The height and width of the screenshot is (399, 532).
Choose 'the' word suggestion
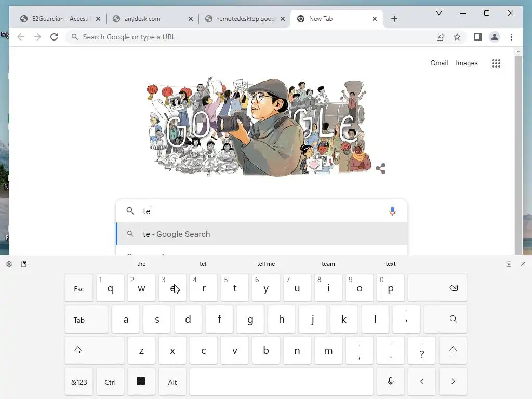pos(141,264)
